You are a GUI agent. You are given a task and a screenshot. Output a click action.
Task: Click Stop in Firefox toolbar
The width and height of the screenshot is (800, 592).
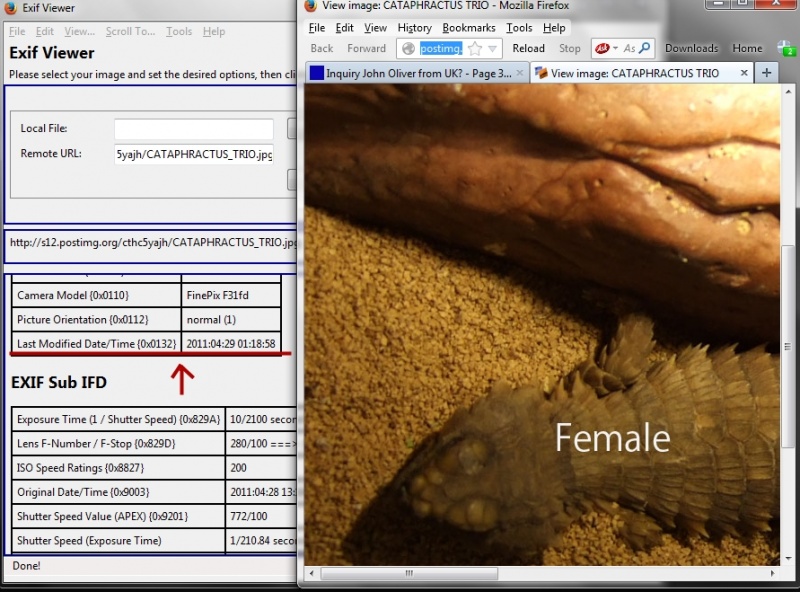tap(569, 48)
